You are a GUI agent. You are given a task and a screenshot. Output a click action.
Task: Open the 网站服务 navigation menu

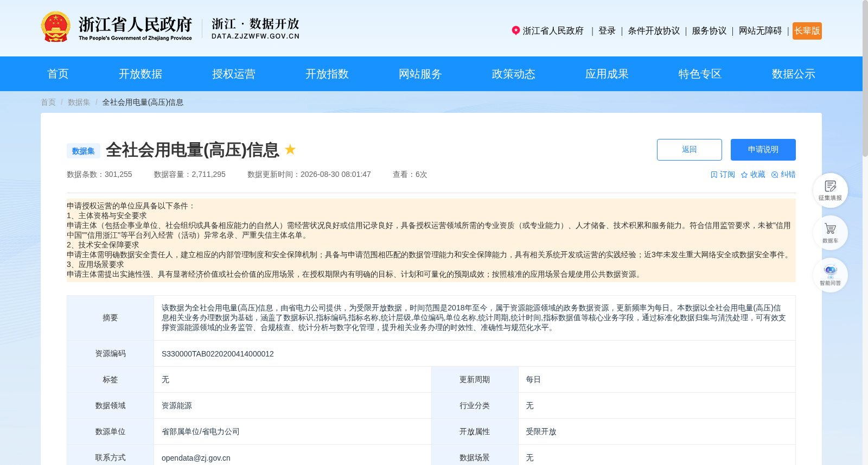tap(420, 74)
